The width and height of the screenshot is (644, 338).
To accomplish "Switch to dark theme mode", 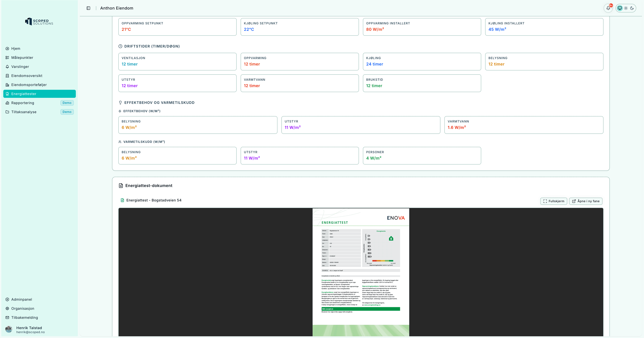I will 632,8.
